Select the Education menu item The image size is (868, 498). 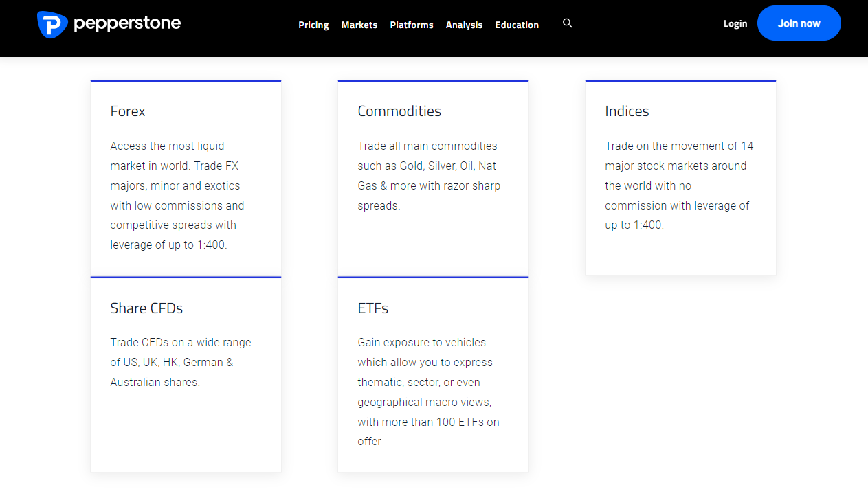pos(517,25)
